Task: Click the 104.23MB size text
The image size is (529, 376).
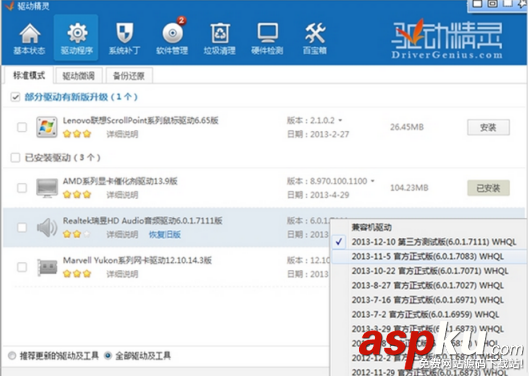Action: pos(409,188)
